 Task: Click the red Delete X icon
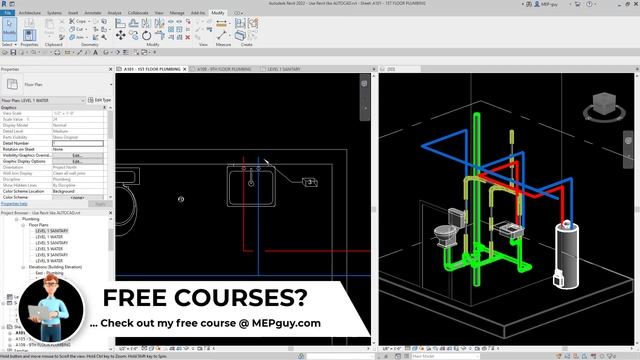click(x=188, y=37)
